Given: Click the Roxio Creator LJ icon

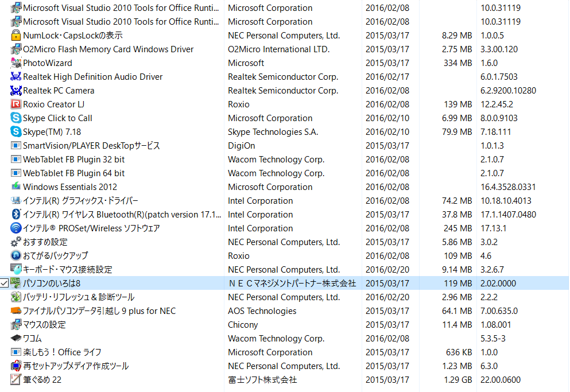Looking at the screenshot, I should click(x=16, y=104).
